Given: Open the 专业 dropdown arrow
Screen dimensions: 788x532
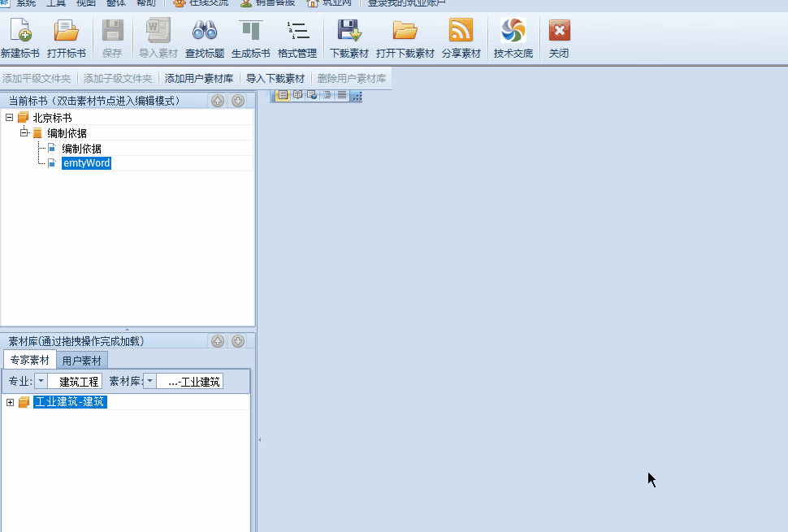Looking at the screenshot, I should (41, 381).
